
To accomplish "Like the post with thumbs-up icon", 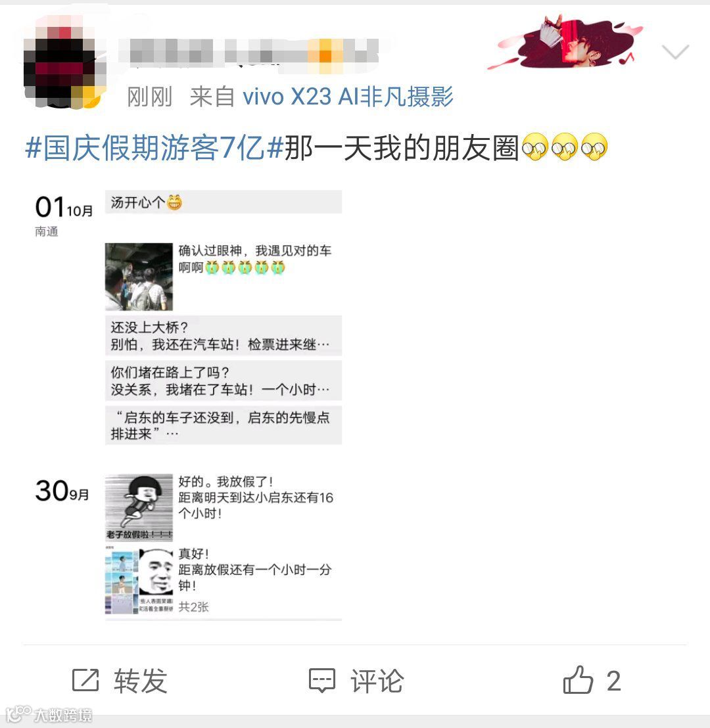I will pos(578,680).
